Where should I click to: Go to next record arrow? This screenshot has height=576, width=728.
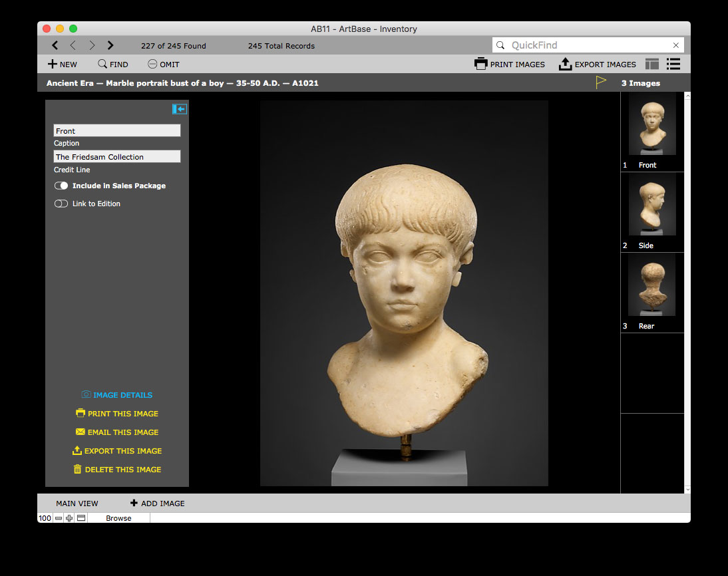pyautogui.click(x=91, y=45)
